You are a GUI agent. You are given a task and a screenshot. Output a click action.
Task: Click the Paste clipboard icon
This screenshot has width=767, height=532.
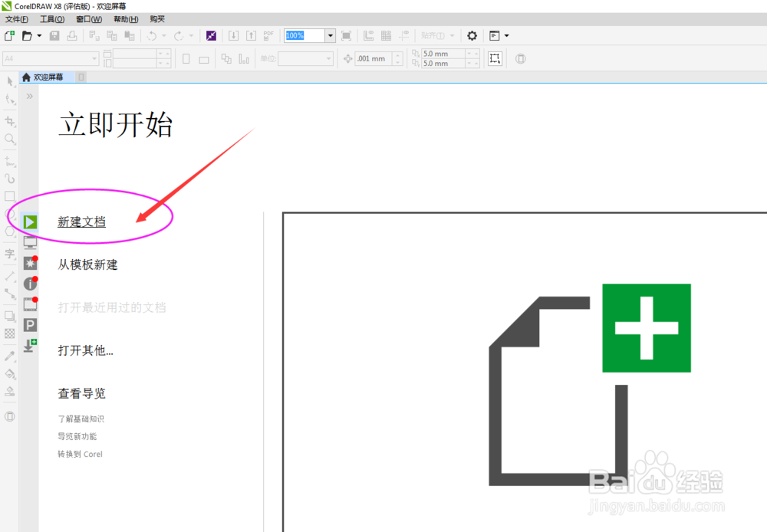[130, 36]
